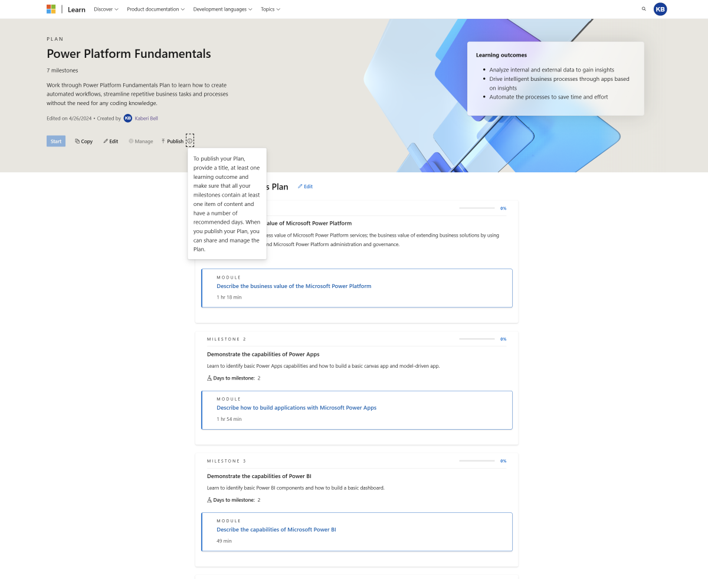The image size is (708, 579).
Task: Click the Edited on 4/26/2024 text
Action: coord(69,118)
